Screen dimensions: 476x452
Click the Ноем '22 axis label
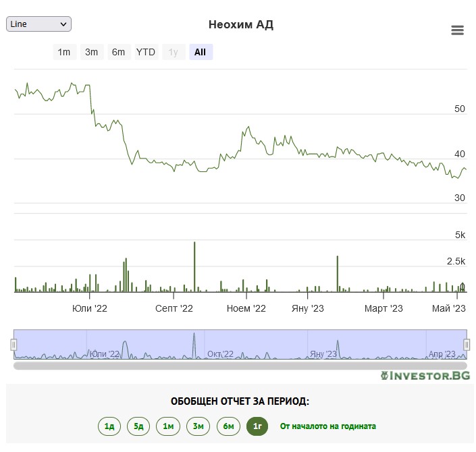point(246,308)
